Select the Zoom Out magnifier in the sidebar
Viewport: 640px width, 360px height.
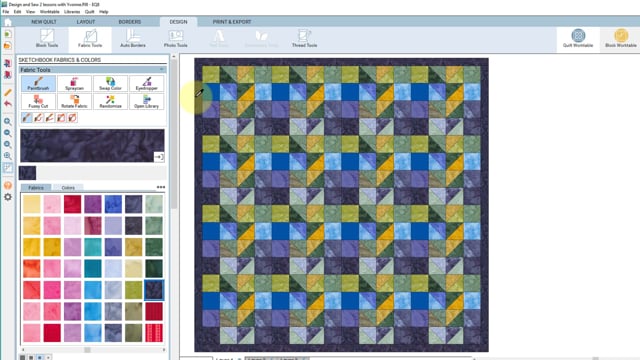click(8, 133)
